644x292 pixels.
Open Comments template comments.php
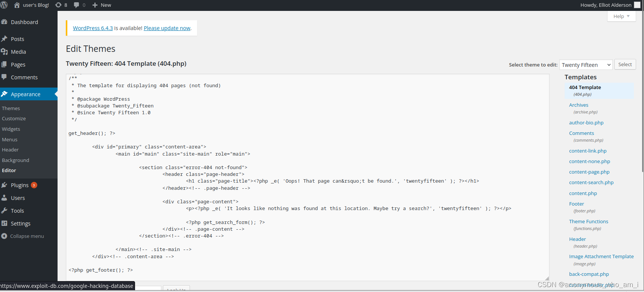click(582, 133)
